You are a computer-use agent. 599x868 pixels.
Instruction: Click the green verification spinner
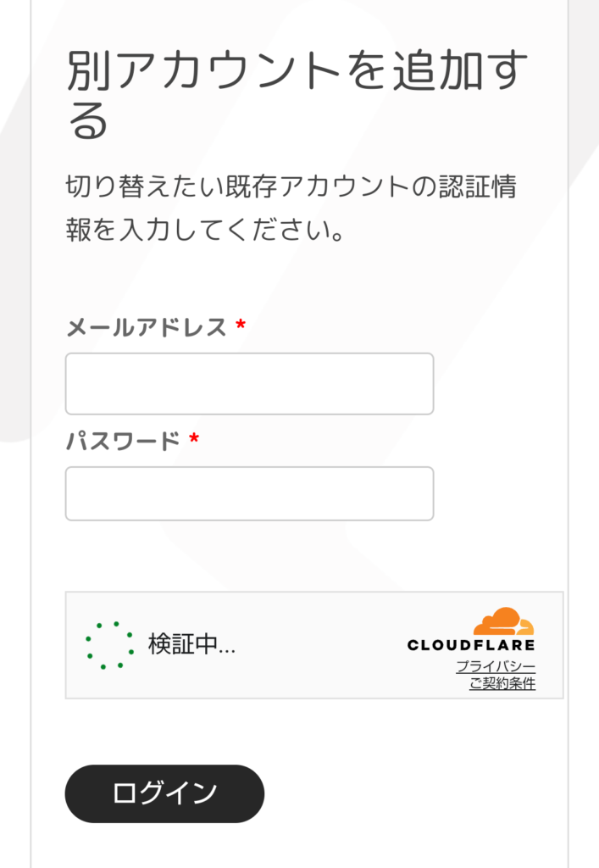tap(109, 645)
